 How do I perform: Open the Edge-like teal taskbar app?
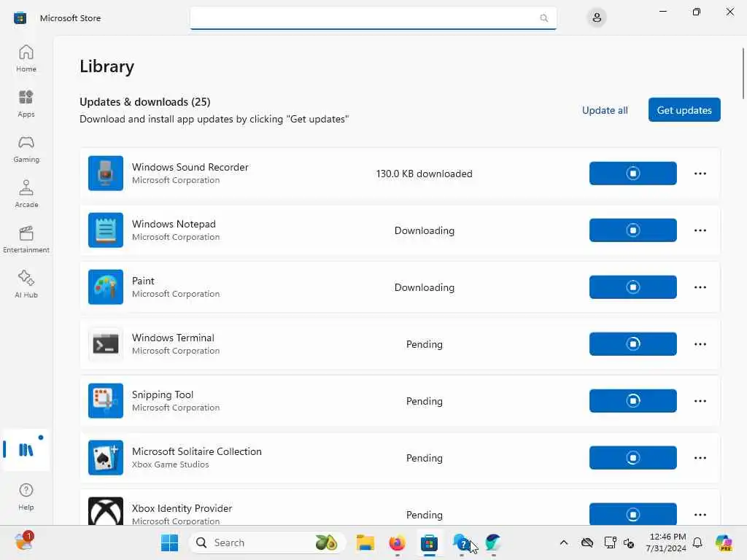(493, 542)
